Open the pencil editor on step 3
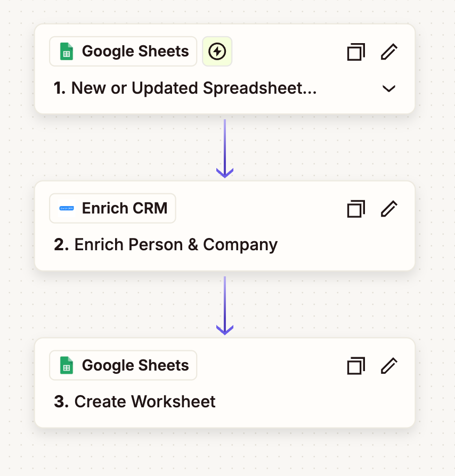 [x=388, y=366]
